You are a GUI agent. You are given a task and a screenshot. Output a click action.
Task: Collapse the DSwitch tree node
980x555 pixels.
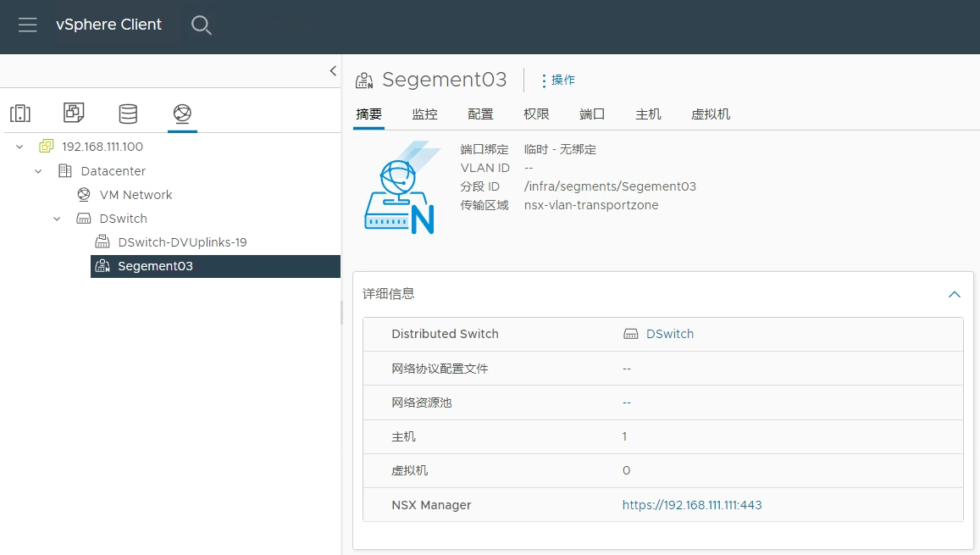pyautogui.click(x=57, y=219)
